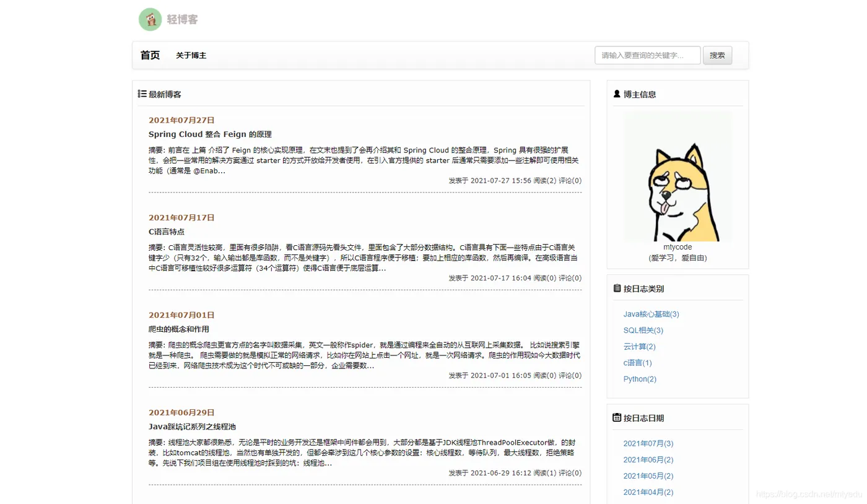Click 发表于 2021-07-27 15:56 post meta line
The height and width of the screenshot is (504, 867).
(x=515, y=181)
